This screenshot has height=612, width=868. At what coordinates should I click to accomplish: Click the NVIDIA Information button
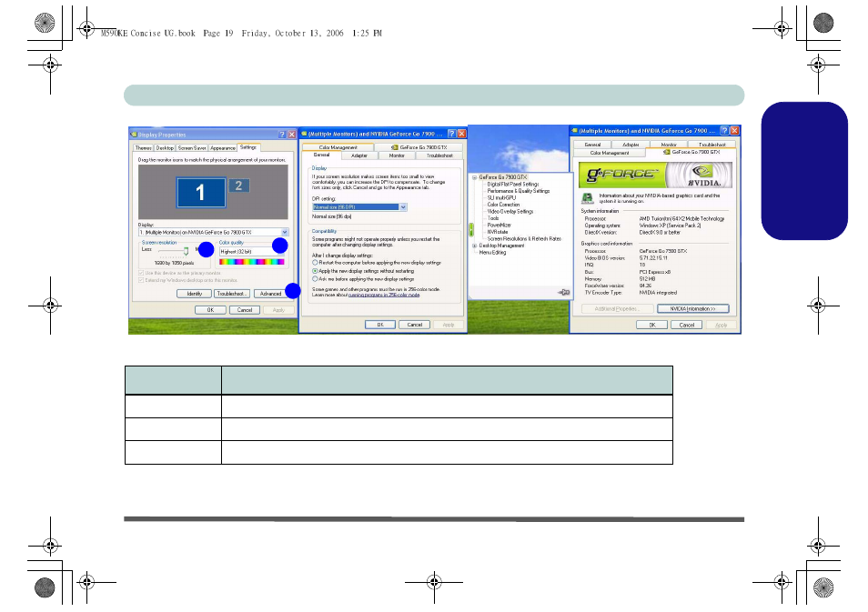pyautogui.click(x=693, y=309)
